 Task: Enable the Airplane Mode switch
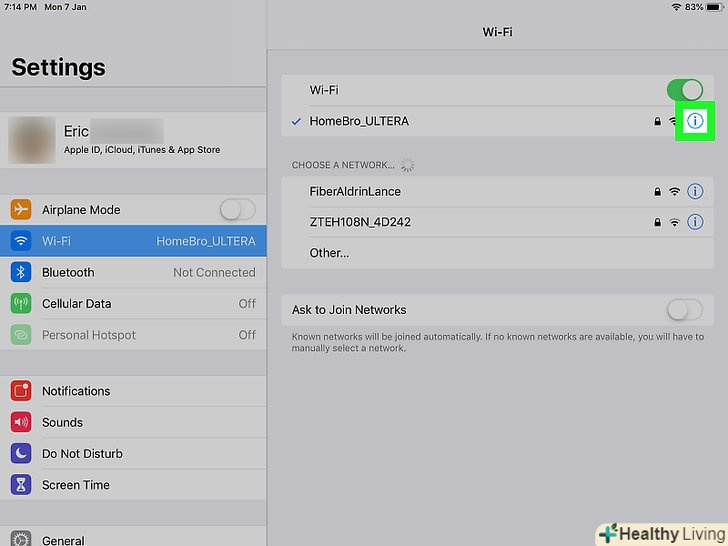(x=237, y=210)
